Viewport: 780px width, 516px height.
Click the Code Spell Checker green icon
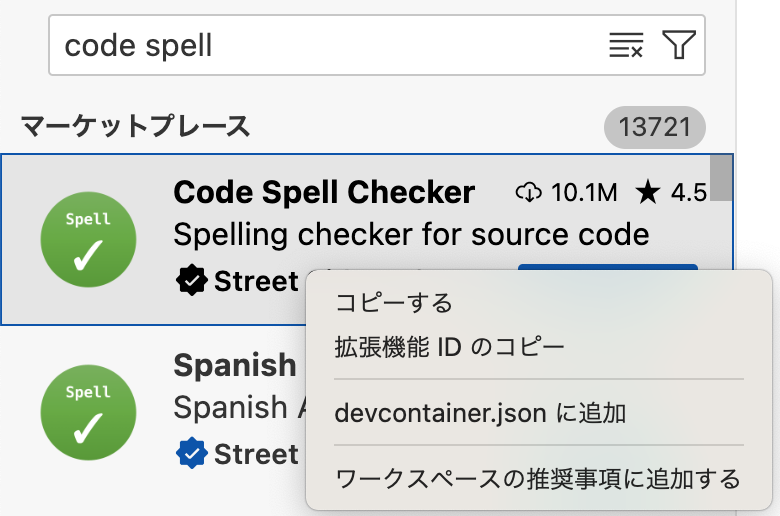[x=89, y=239]
